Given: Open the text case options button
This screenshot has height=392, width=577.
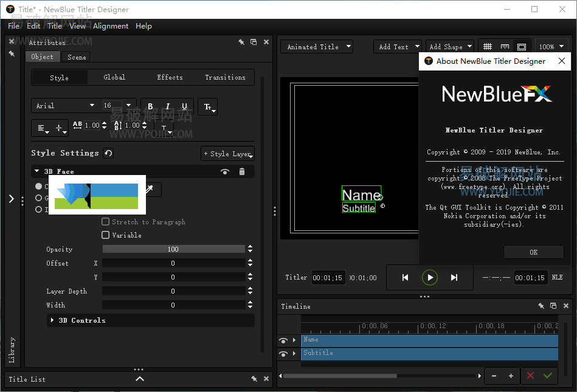Looking at the screenshot, I should pyautogui.click(x=208, y=106).
